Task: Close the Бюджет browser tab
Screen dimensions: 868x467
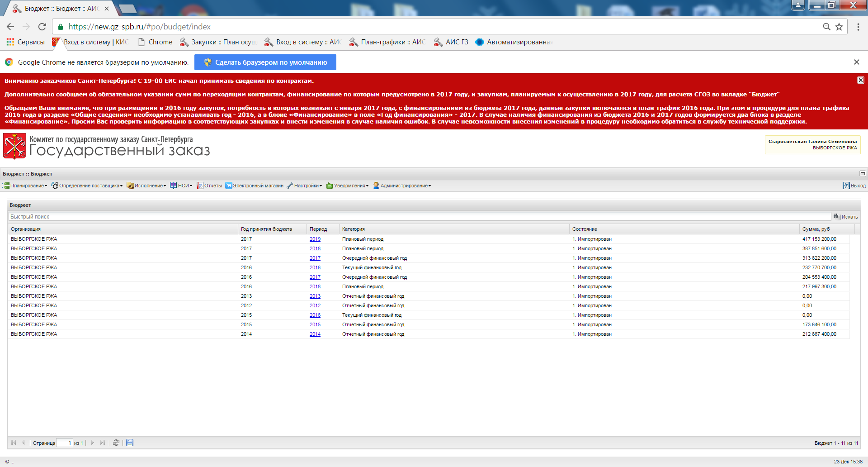Action: [107, 9]
